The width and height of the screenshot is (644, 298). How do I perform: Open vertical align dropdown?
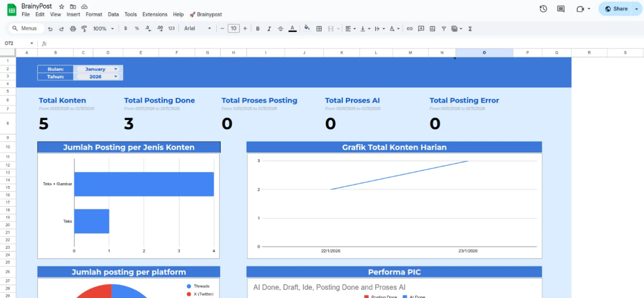tap(365, 29)
